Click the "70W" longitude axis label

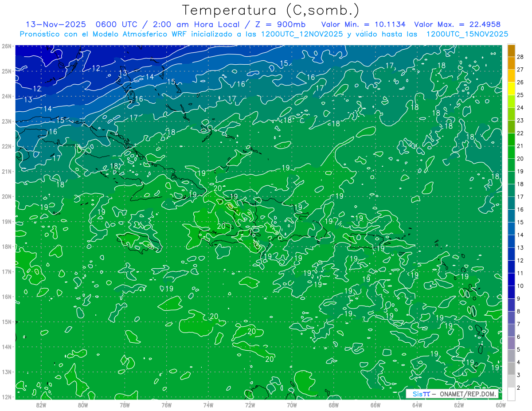click(x=292, y=405)
